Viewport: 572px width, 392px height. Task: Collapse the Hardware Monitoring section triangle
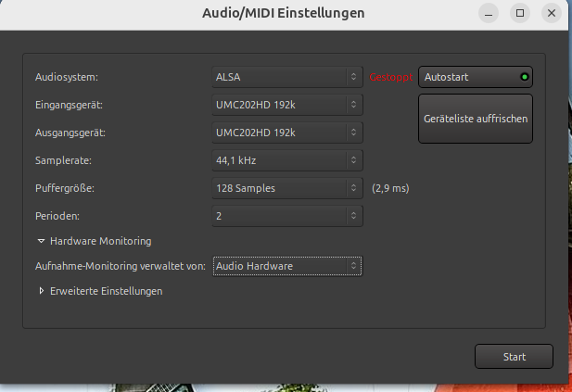pos(41,241)
